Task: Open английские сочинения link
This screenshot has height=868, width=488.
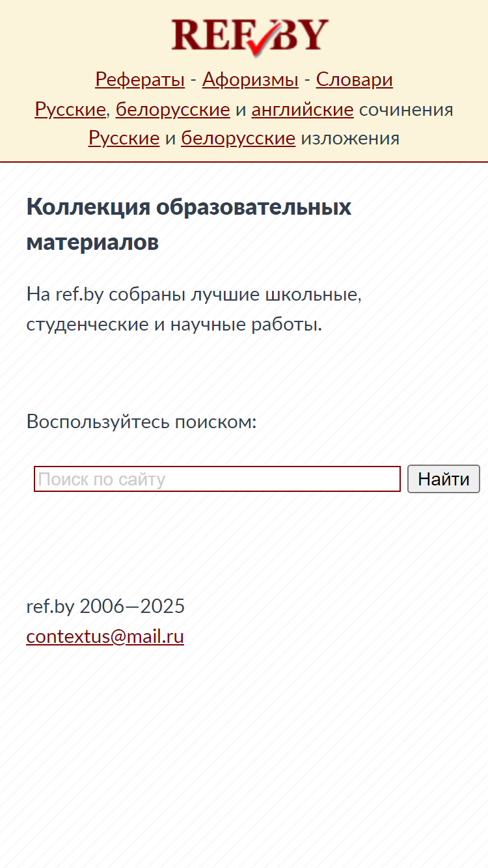Action: pos(303,109)
